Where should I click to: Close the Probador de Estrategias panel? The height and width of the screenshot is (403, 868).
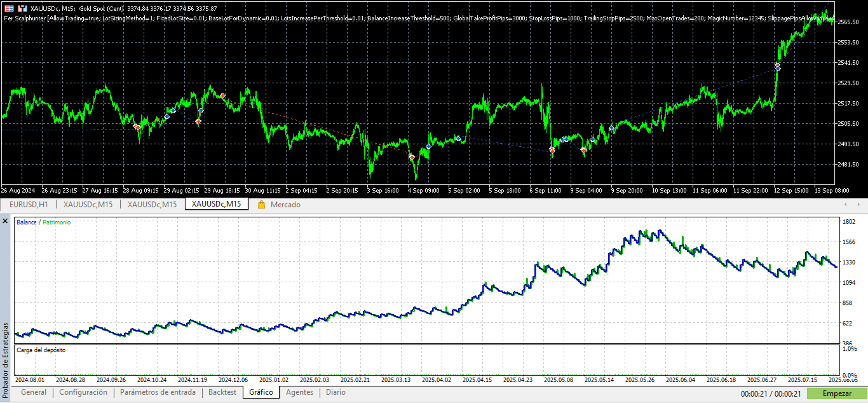pos(5,221)
